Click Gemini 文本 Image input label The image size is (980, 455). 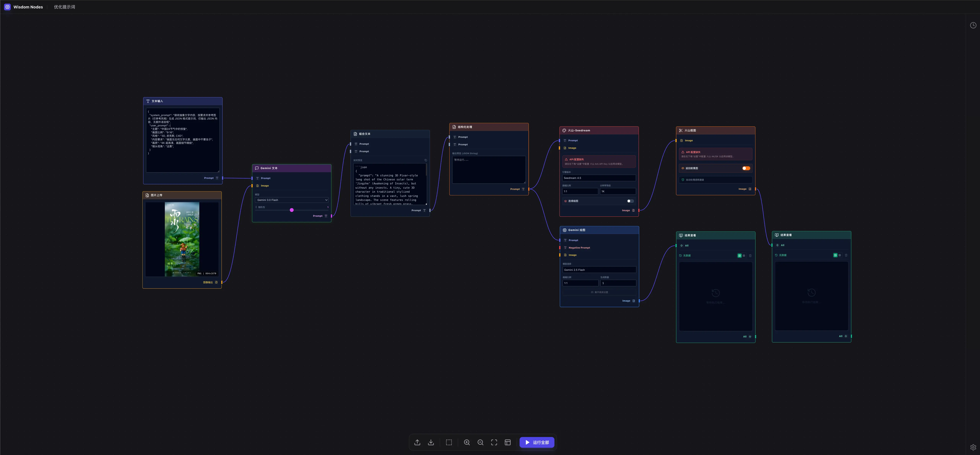pyautogui.click(x=265, y=186)
